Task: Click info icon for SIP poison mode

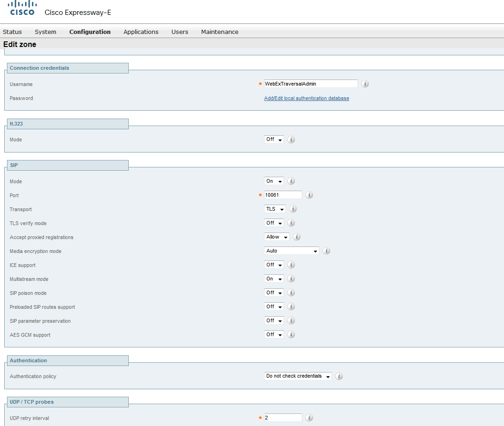Action: [x=291, y=293]
